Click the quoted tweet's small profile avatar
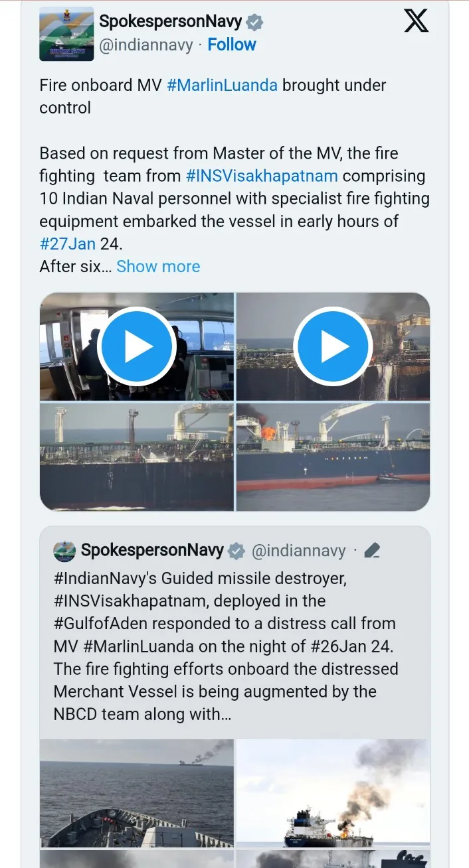 click(x=64, y=551)
